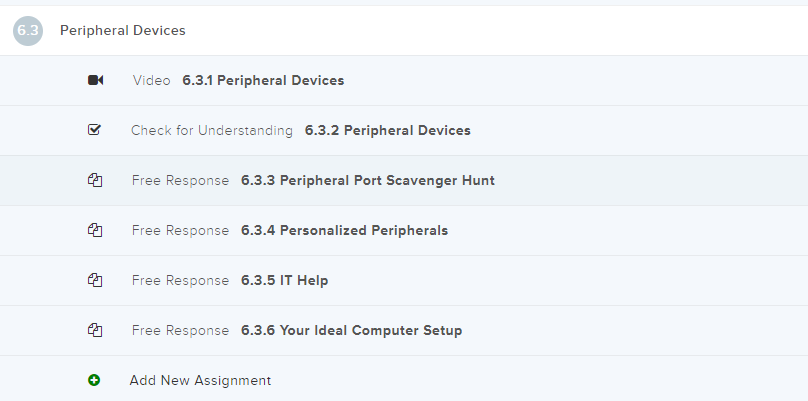Select 6.3.5 IT Help assignment
This screenshot has width=808, height=401.
tap(284, 280)
